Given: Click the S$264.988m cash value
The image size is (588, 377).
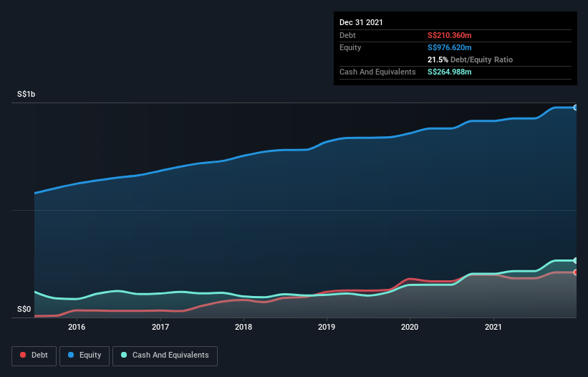Looking at the screenshot, I should (x=450, y=72).
